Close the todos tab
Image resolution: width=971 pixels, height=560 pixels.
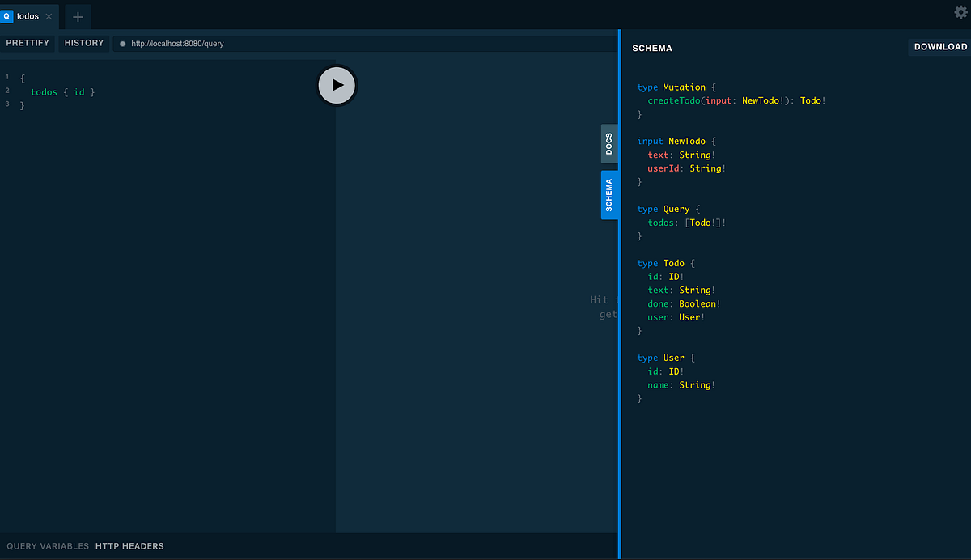[48, 15]
